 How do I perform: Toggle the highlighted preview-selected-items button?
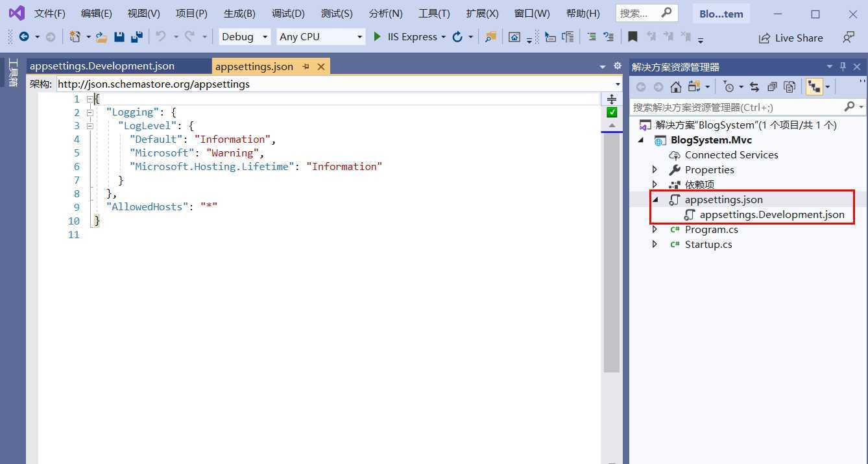pyautogui.click(x=814, y=87)
